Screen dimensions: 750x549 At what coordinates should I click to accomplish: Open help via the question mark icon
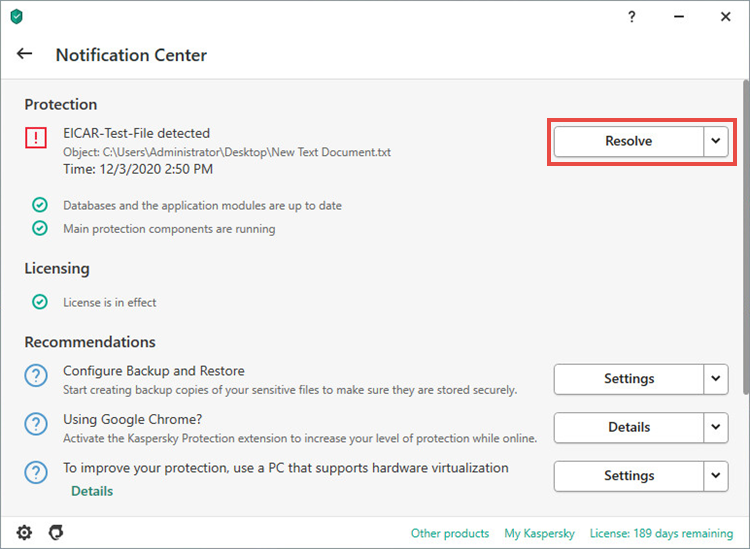631,17
